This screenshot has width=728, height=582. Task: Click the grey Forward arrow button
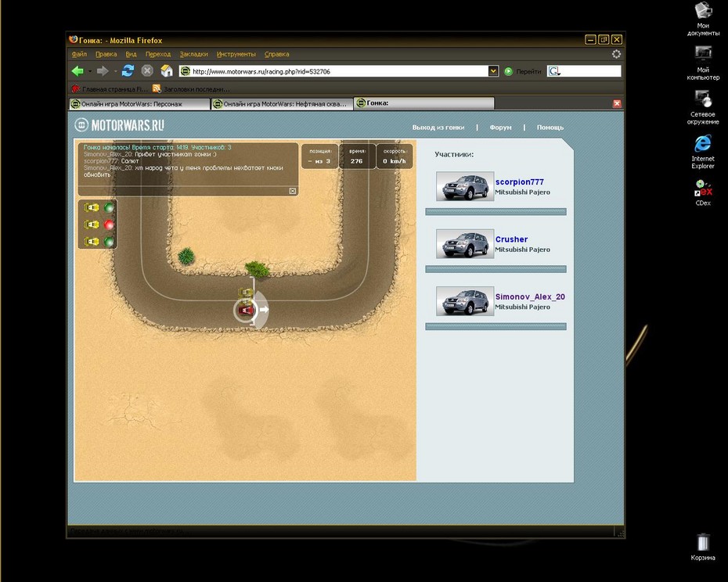pos(102,71)
